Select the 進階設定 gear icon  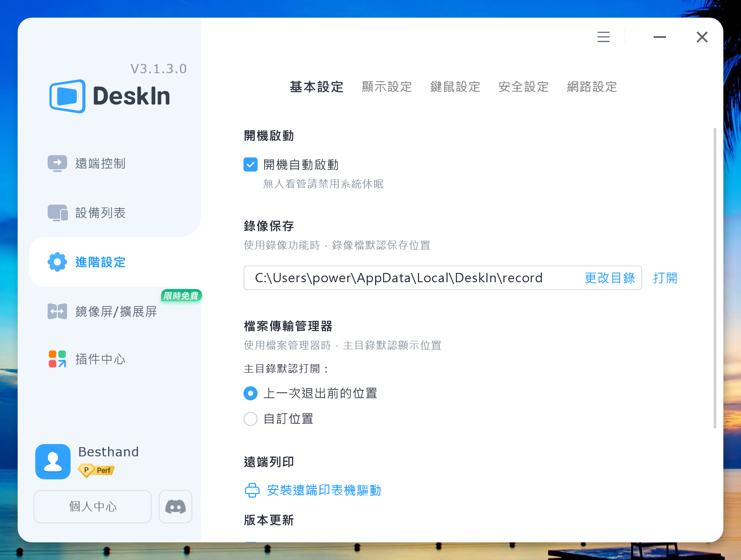[57, 262]
